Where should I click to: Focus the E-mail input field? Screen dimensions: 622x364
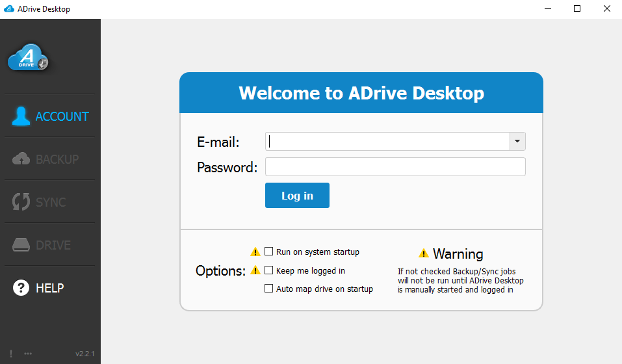387,142
